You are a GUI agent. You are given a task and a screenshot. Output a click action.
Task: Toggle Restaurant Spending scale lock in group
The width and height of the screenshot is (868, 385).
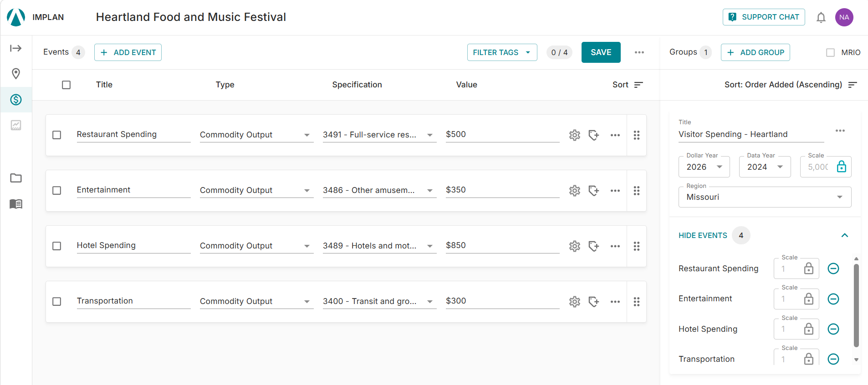pos(809,268)
